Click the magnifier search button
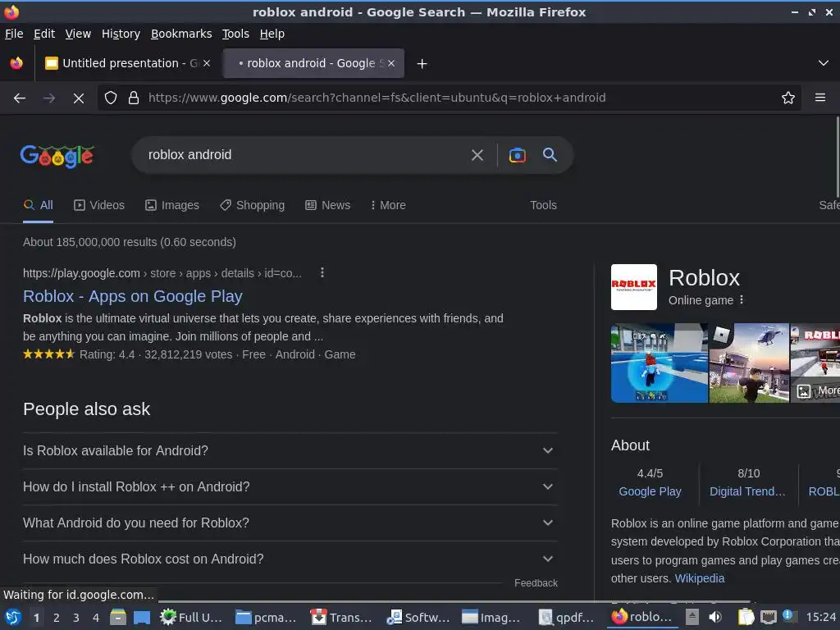The image size is (840, 630). pyautogui.click(x=550, y=155)
